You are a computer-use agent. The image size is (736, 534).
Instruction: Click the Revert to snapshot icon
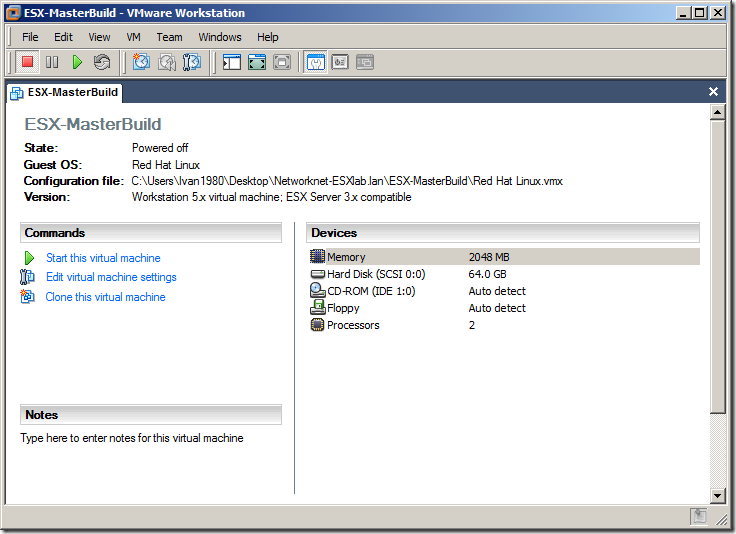(x=167, y=62)
